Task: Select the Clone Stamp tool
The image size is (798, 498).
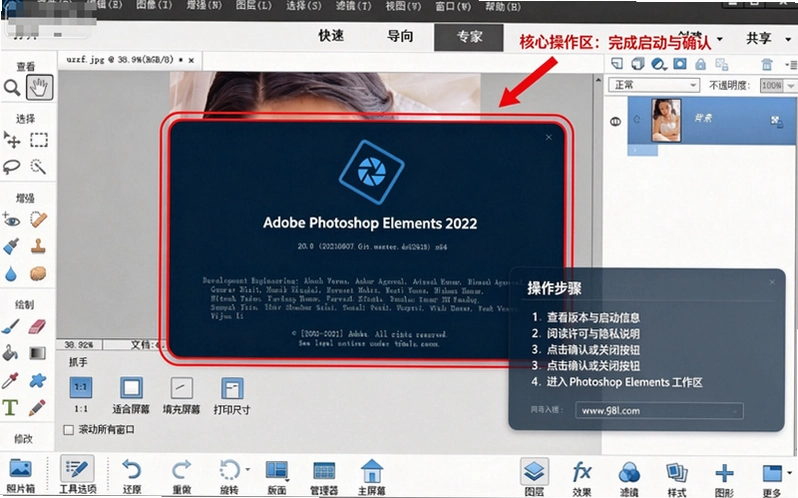Action: (38, 247)
